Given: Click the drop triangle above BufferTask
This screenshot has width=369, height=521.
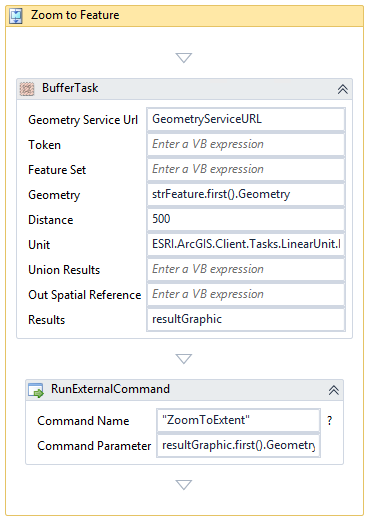Looking at the screenshot, I should [184, 58].
